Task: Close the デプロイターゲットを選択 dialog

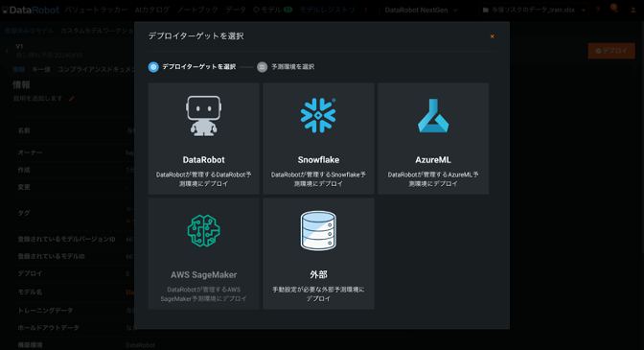Action: [492, 36]
